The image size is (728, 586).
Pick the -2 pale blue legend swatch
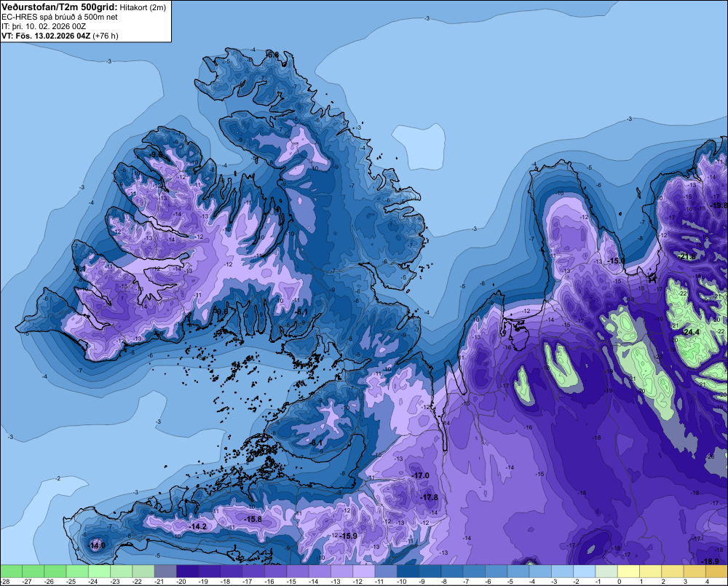point(585,571)
